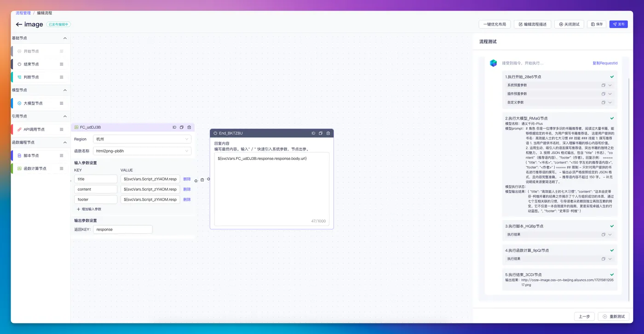Click drag handle of 判断节点
The width and height of the screenshot is (644, 334).
62,77
